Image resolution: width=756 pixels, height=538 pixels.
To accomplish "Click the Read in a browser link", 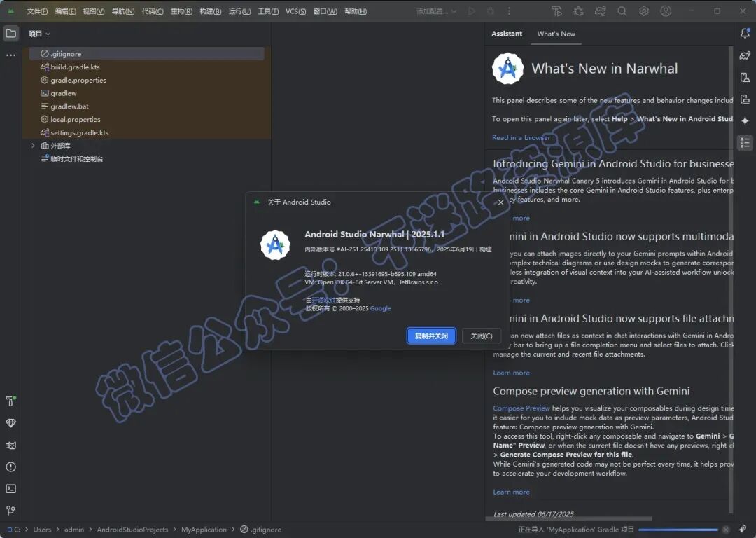I will pyautogui.click(x=521, y=137).
